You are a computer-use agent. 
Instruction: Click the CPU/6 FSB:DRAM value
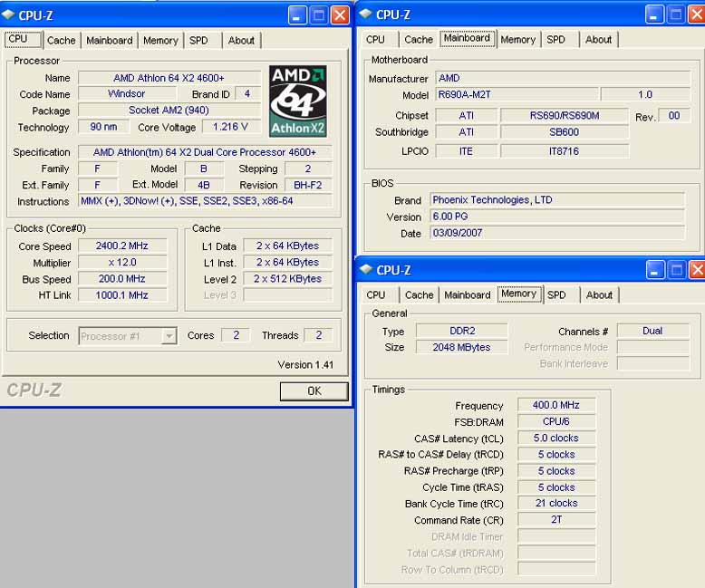pyautogui.click(x=556, y=421)
